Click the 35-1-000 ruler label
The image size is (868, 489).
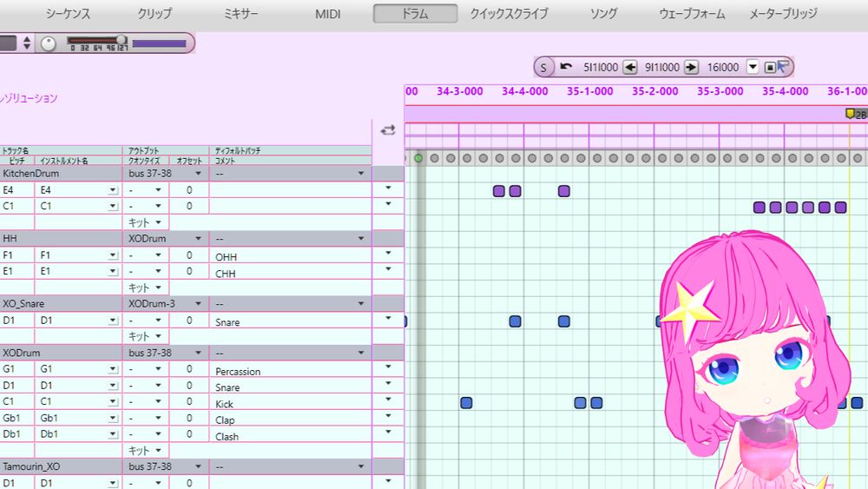coord(590,91)
